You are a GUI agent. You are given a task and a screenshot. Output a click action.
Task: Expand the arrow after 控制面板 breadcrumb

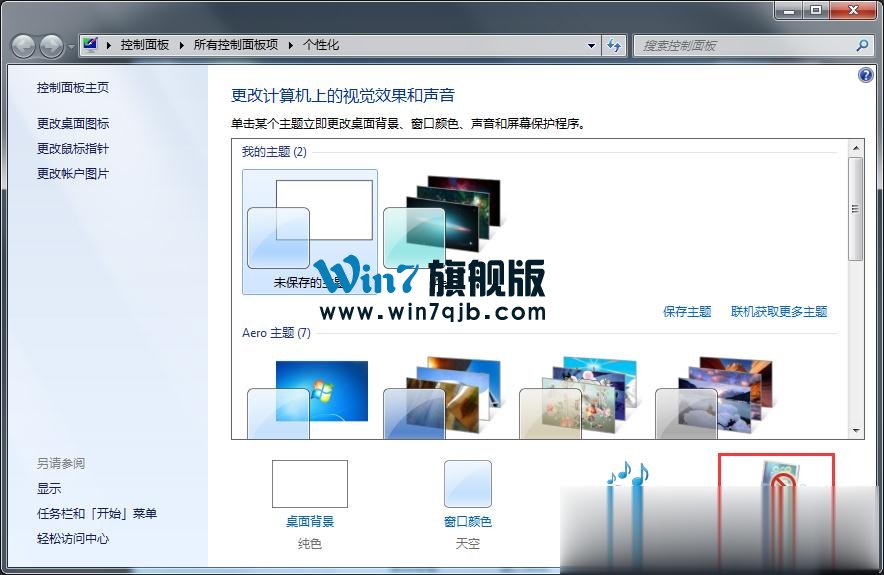tap(182, 45)
